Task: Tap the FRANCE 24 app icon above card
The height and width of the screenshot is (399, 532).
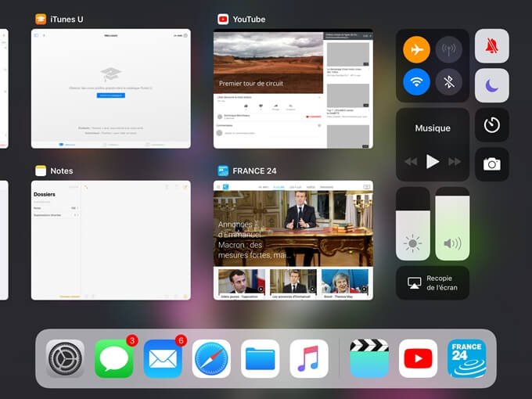Action: tap(223, 171)
